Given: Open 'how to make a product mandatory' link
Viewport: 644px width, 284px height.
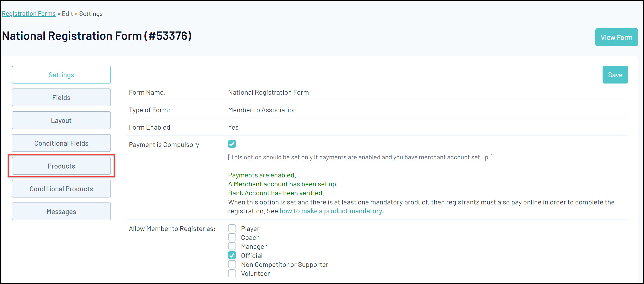Looking at the screenshot, I should point(331,211).
